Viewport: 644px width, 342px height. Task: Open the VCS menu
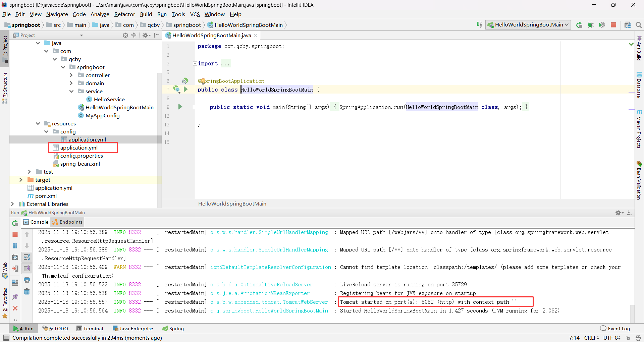[195, 14]
